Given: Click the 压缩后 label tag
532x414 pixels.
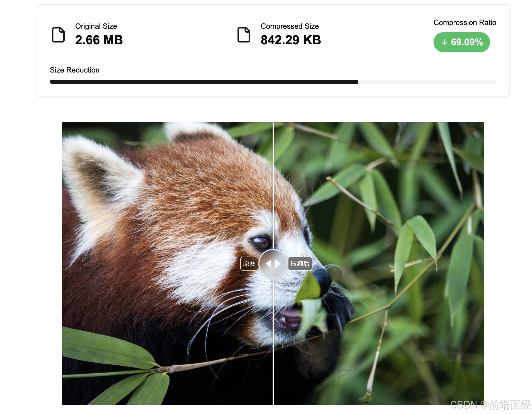Looking at the screenshot, I should pos(300,264).
